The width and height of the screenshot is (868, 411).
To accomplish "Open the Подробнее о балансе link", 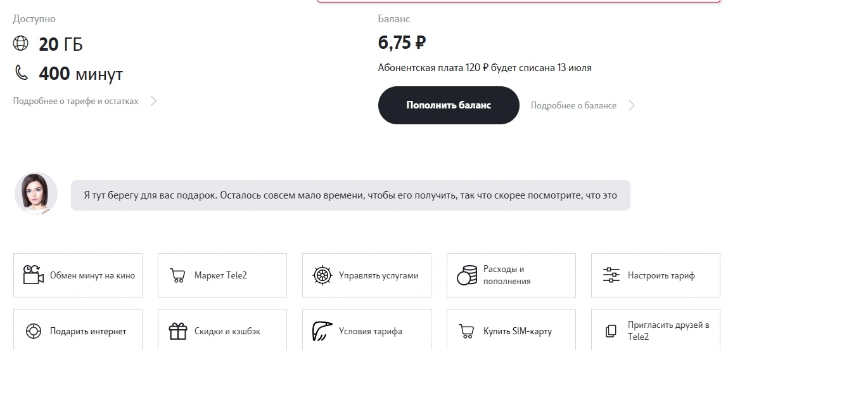I will pos(573,105).
